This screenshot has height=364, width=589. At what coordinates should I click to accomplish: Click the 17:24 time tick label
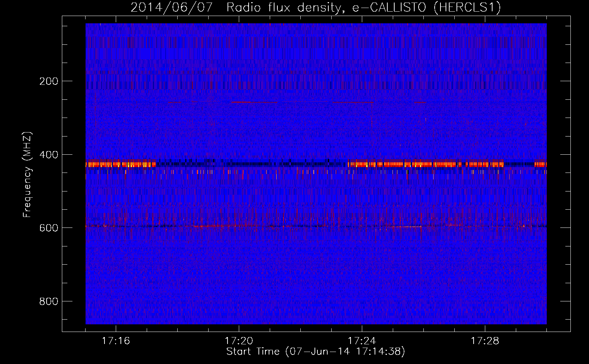tap(362, 341)
